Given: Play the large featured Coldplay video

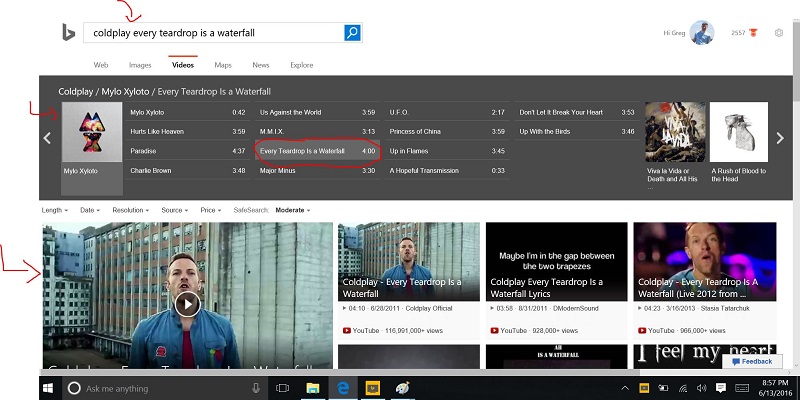Looking at the screenshot, I should pos(187,304).
